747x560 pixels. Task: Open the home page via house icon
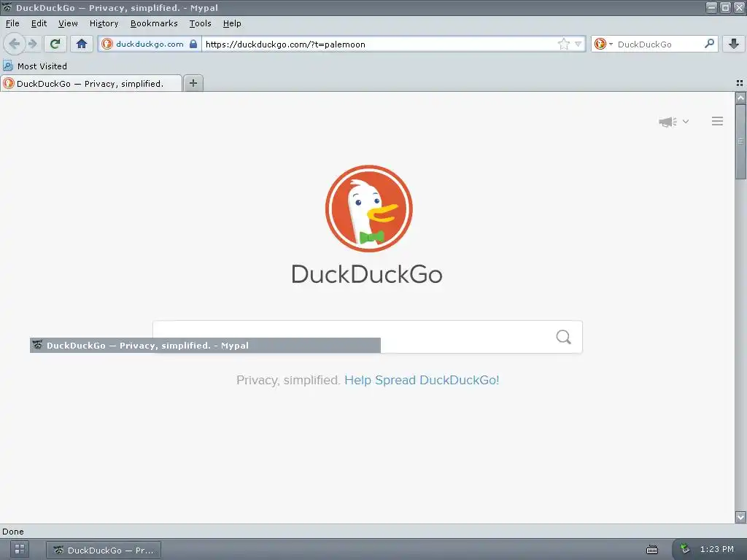[82, 44]
